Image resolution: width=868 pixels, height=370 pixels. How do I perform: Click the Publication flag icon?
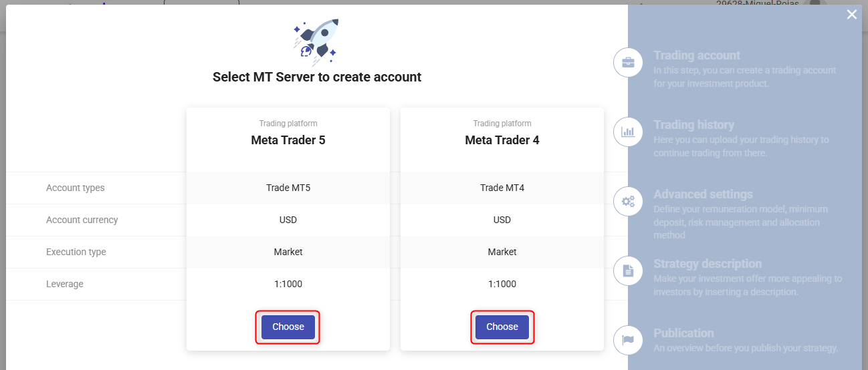(628, 341)
